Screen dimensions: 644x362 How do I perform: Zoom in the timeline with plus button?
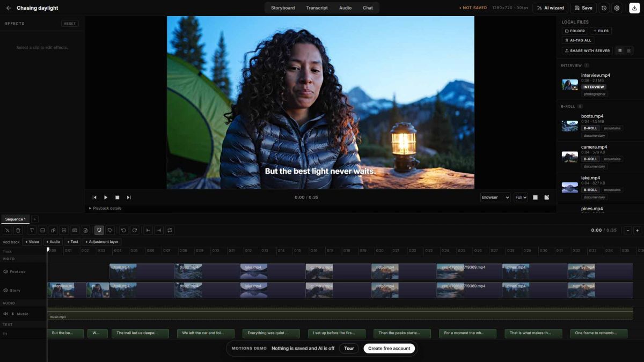637,230
